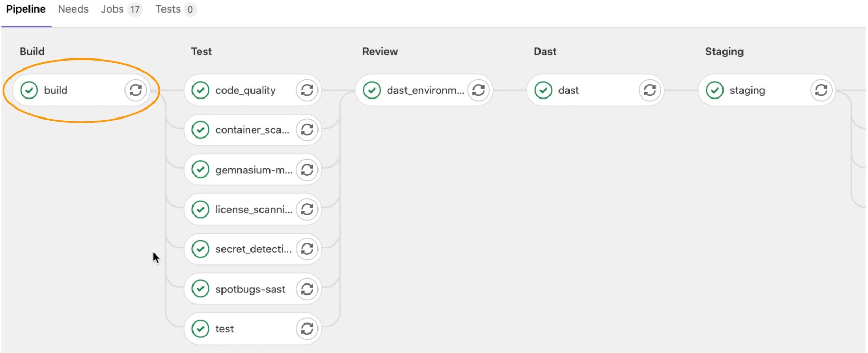
Task: View the spotbugs-sast job
Action: point(250,289)
